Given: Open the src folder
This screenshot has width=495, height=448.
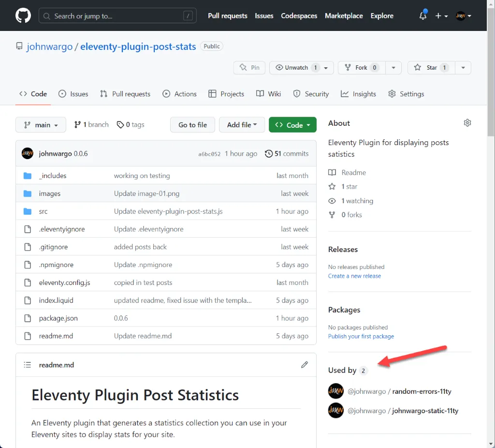Looking at the screenshot, I should [43, 211].
